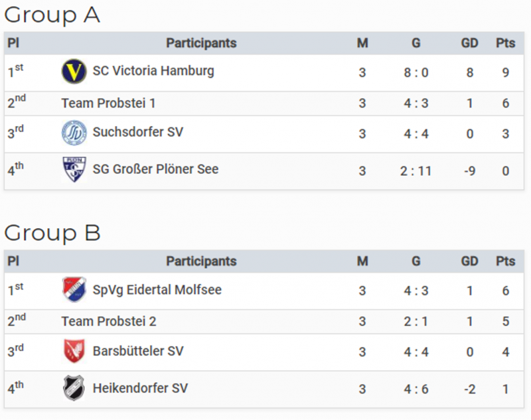Click Group A GD column header
Screen dimensions: 531x420
pyautogui.click(x=469, y=43)
